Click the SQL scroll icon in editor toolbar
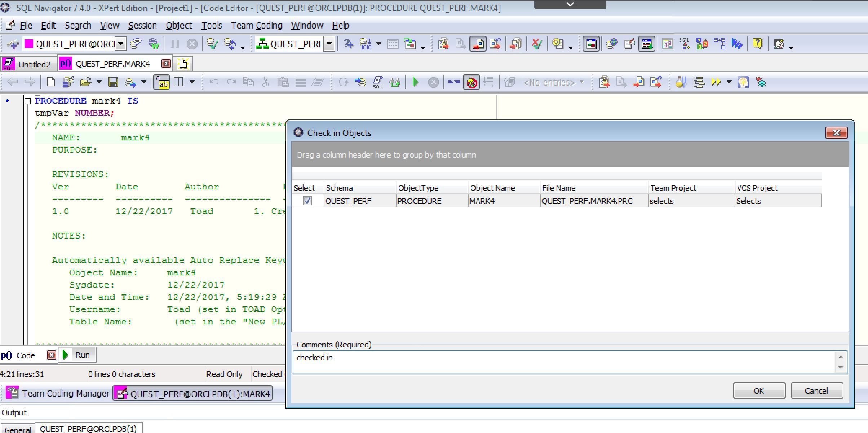The height and width of the screenshot is (433, 868). 377,82
